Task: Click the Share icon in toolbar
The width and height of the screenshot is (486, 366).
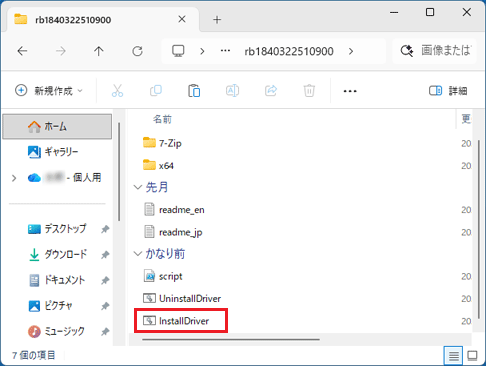Action: point(271,91)
